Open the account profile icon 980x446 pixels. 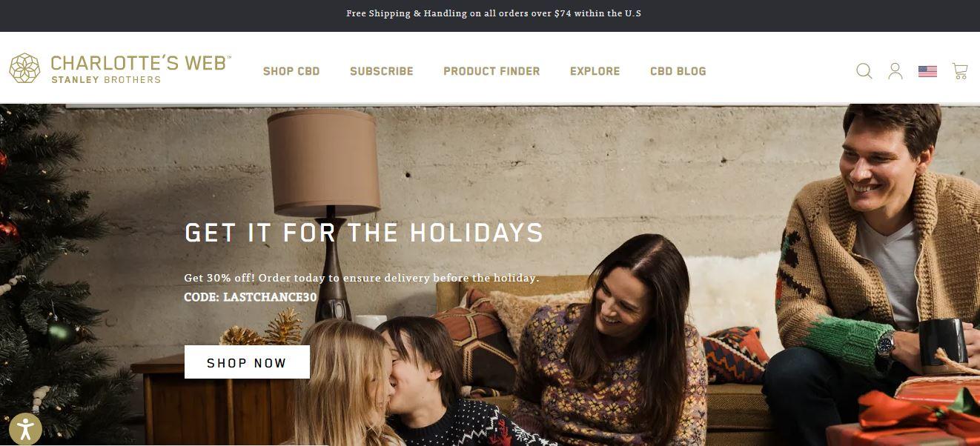895,71
